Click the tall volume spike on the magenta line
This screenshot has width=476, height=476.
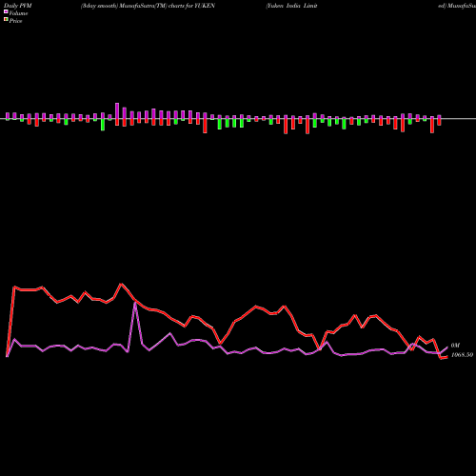[x=135, y=303]
